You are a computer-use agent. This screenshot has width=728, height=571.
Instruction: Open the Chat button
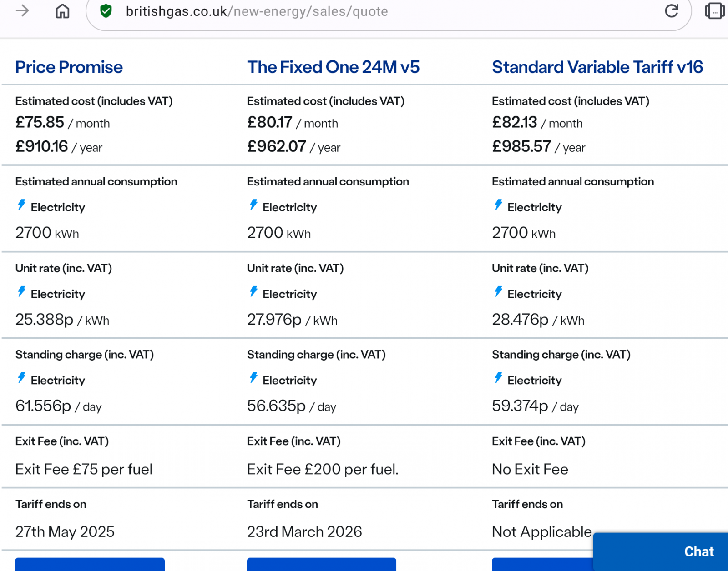click(x=661, y=551)
